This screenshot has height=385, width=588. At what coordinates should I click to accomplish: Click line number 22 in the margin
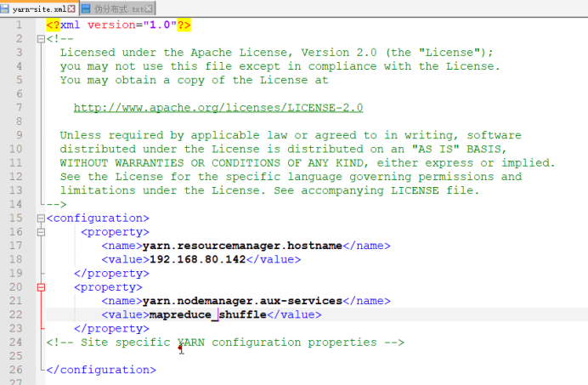(16, 314)
